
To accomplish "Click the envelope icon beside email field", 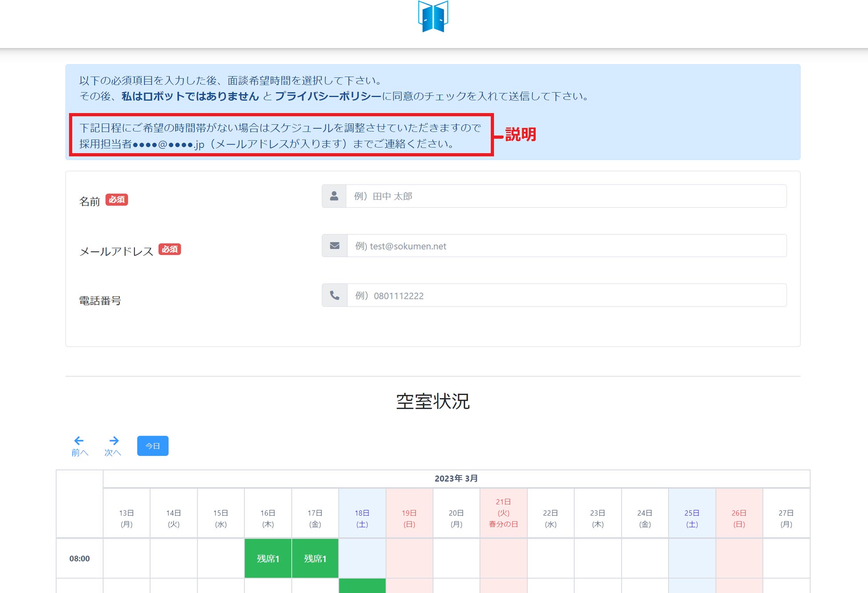I will click(334, 246).
